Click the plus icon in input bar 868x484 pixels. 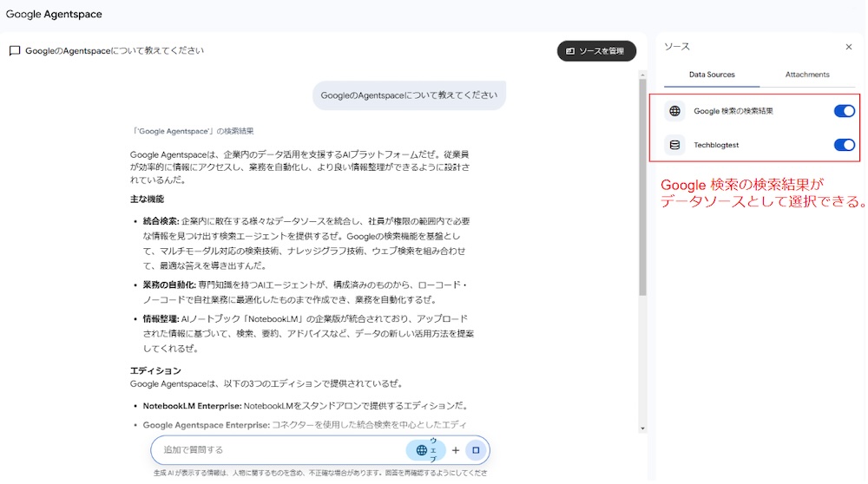click(x=455, y=450)
